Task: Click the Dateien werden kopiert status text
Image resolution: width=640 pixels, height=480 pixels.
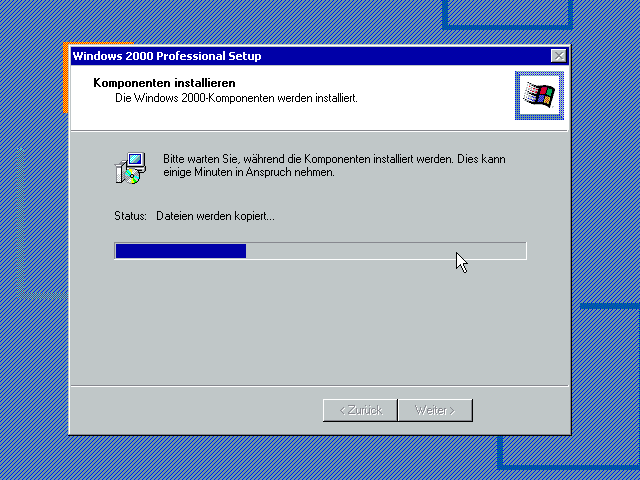Action: click(215, 216)
